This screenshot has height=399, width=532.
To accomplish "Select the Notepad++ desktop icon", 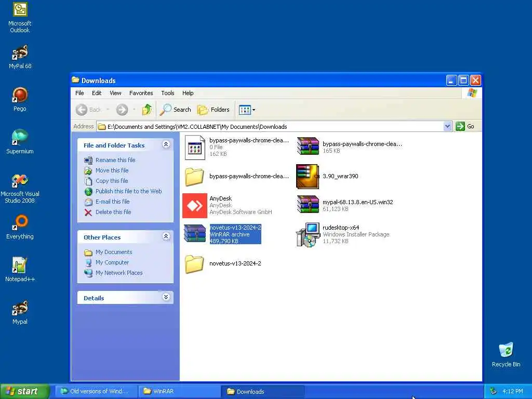I will point(20,270).
